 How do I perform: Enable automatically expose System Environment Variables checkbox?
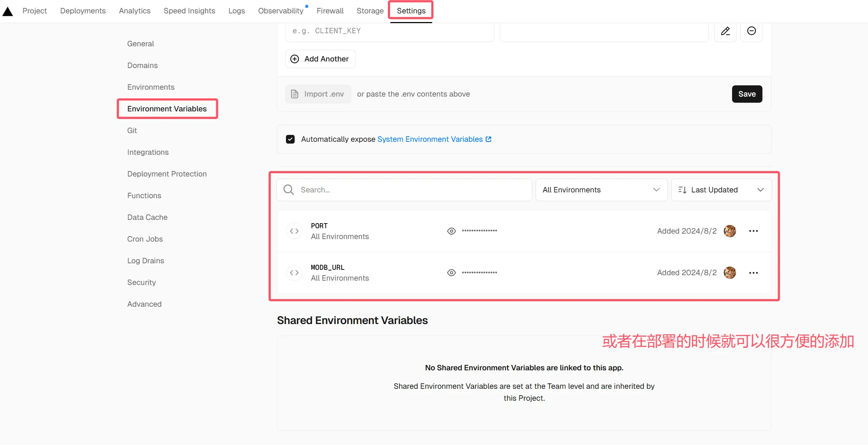(x=291, y=139)
